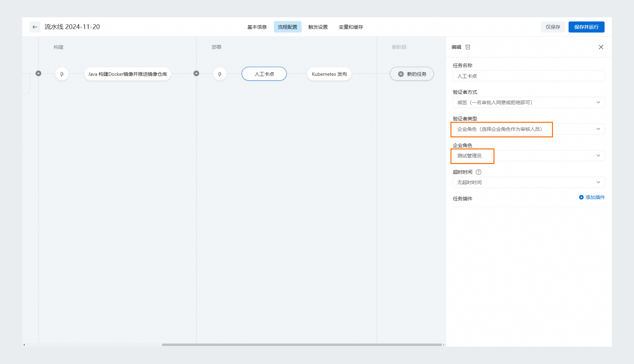The height and width of the screenshot is (364, 634).
Task: Open the 触发设置 tab
Action: point(318,27)
